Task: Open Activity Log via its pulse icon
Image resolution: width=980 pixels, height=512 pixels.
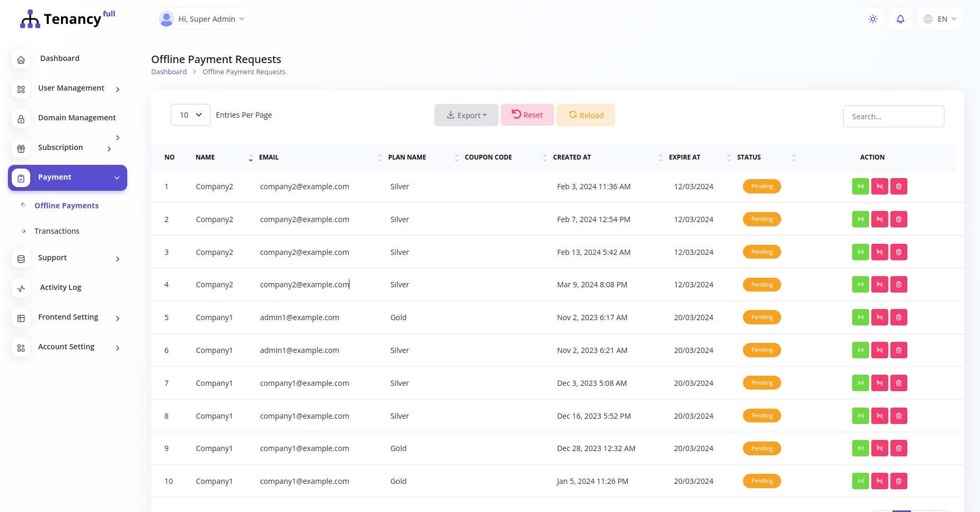Action: [x=21, y=288]
